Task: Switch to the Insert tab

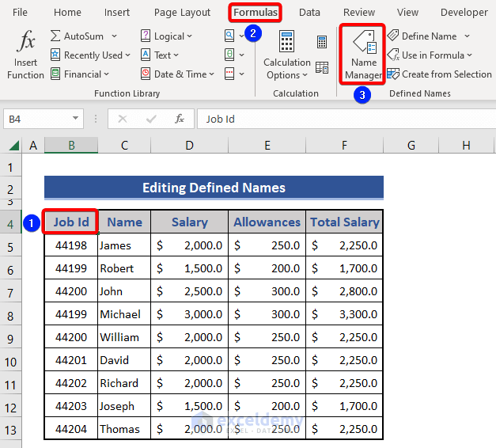Action: tap(117, 13)
